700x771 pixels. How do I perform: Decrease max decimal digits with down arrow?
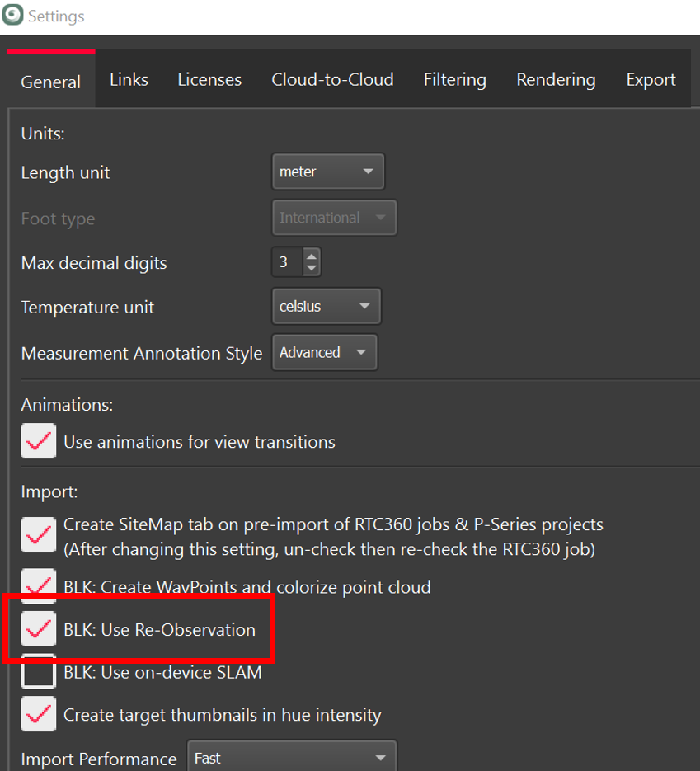coord(311,269)
